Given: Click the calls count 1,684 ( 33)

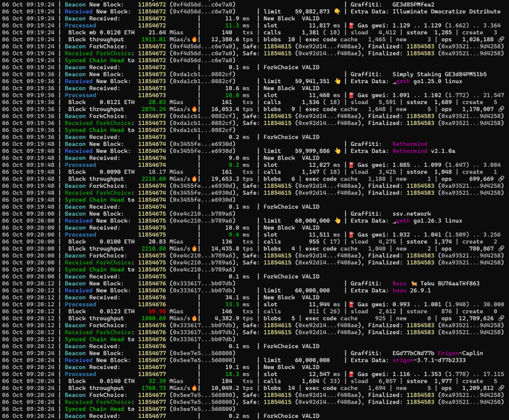Looking at the screenshot, I should click(320, 381).
